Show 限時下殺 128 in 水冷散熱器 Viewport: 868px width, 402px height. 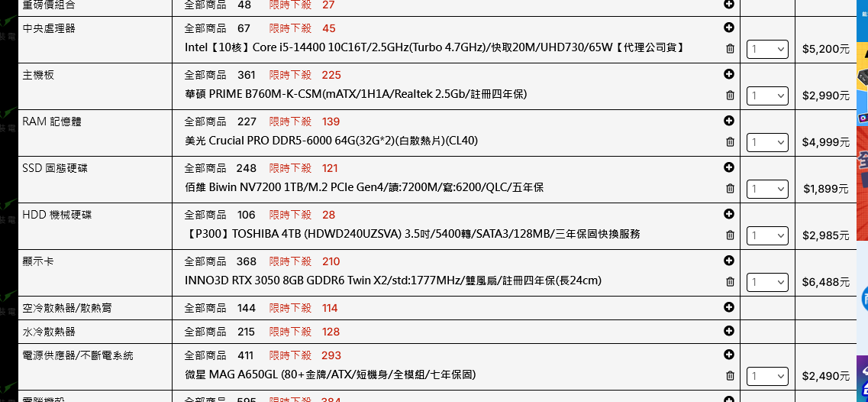(x=305, y=332)
